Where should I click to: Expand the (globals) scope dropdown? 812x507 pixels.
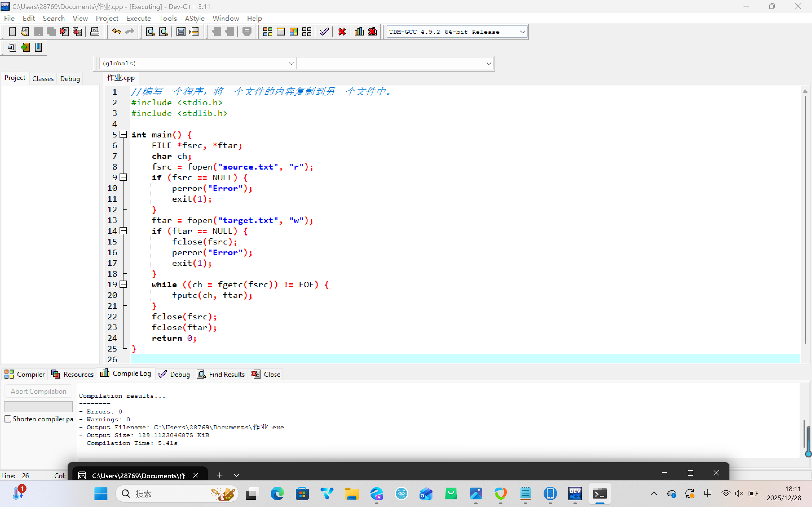291,63
